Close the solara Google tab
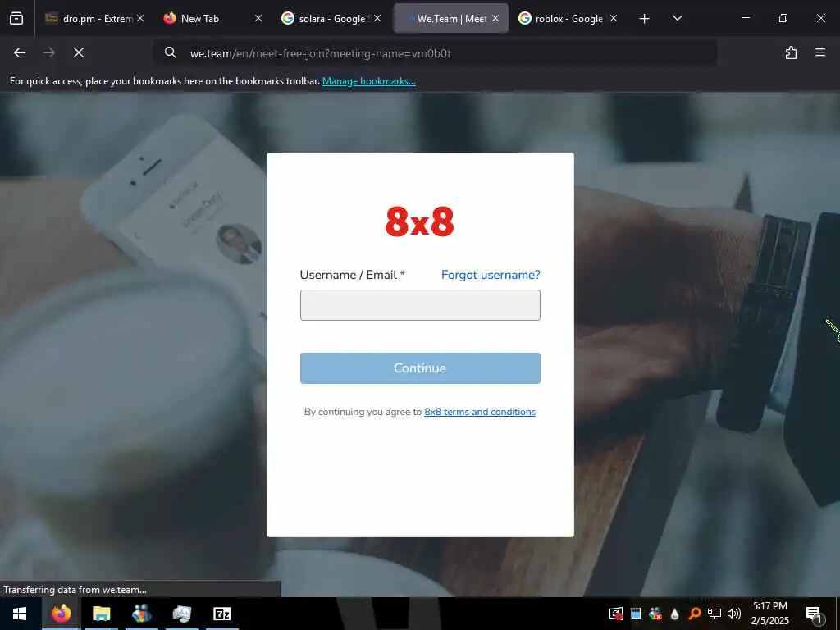The image size is (840, 630). point(377,19)
